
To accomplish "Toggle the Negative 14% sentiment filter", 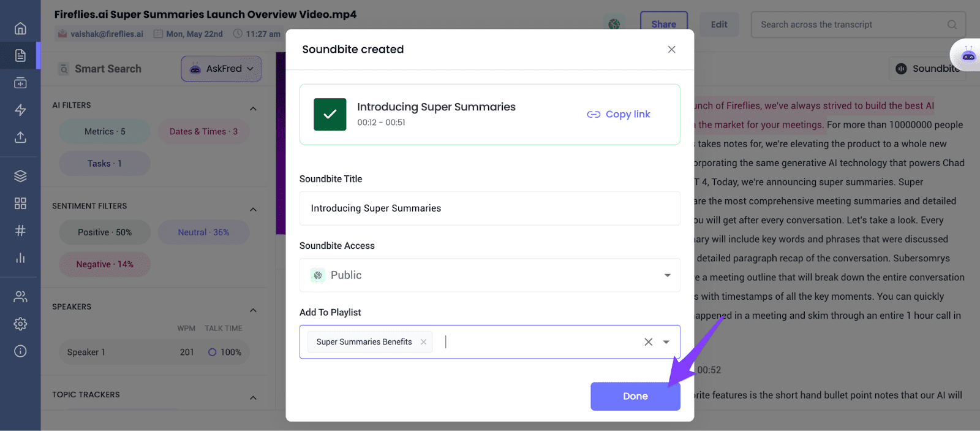I will (104, 264).
